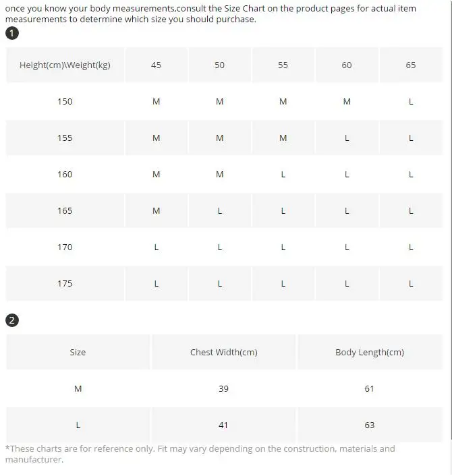Click the reference-only disclaimer text
Viewport: 452px width, 476px height.
tap(200, 454)
